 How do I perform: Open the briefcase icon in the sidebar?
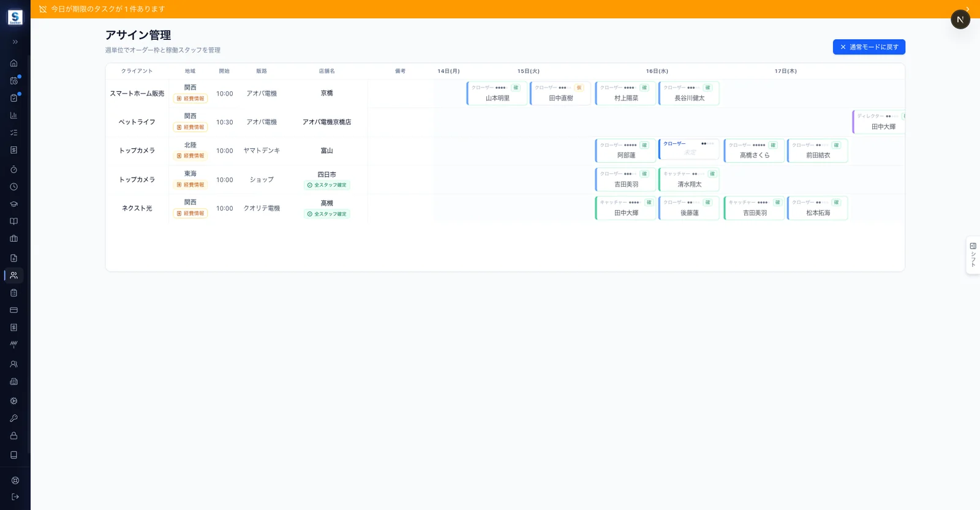[13, 238]
